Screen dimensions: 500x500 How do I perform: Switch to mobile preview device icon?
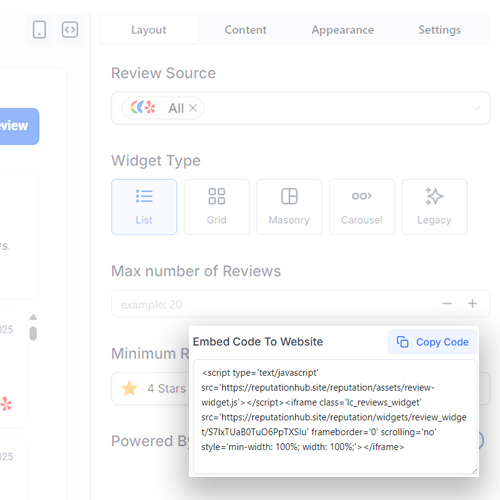pos(39,30)
